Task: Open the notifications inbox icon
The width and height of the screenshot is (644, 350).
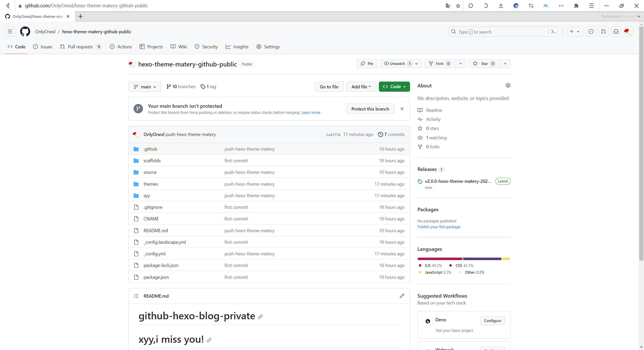Action: point(616,32)
